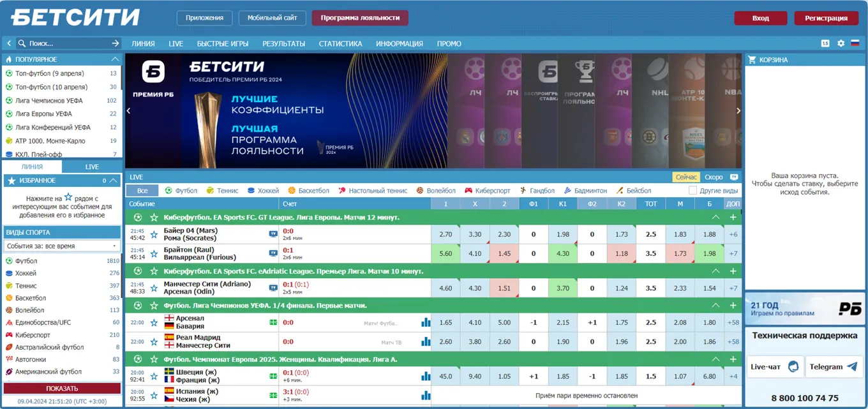Add Байер 04 – Рома match to favorites

pyautogui.click(x=154, y=234)
